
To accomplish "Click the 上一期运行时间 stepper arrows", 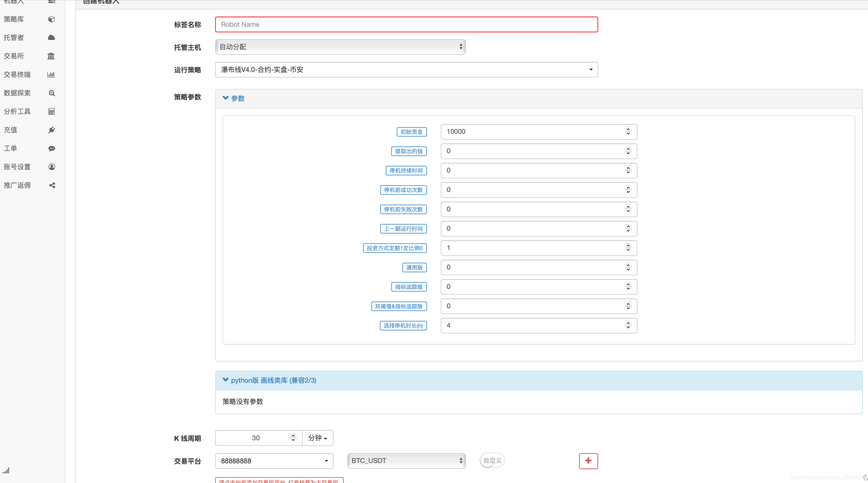I will (628, 228).
